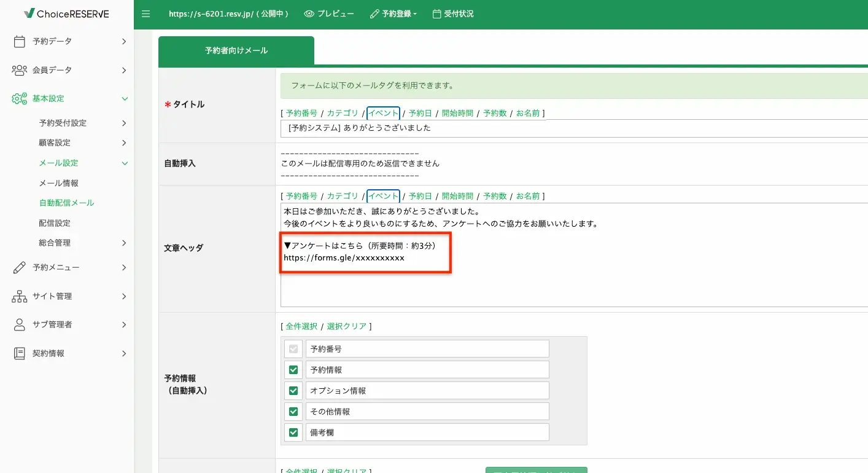Insert カテゴリ tag in 文章ヘッダ row
Image resolution: width=868 pixels, height=473 pixels.
pyautogui.click(x=342, y=196)
